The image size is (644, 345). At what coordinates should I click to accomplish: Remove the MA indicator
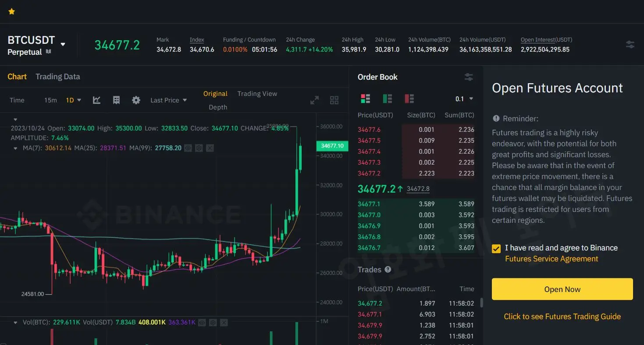pos(210,148)
